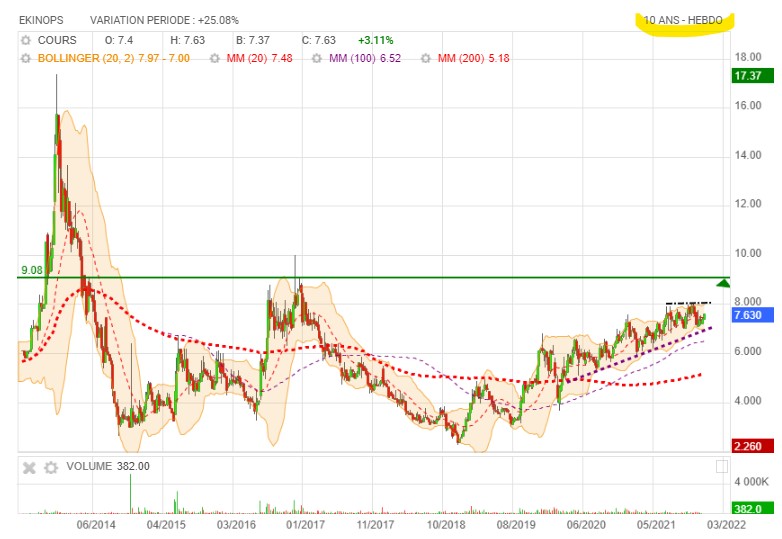Toggle the square box in volume panel corner
Viewport: 782px width, 539px height.
(722, 467)
